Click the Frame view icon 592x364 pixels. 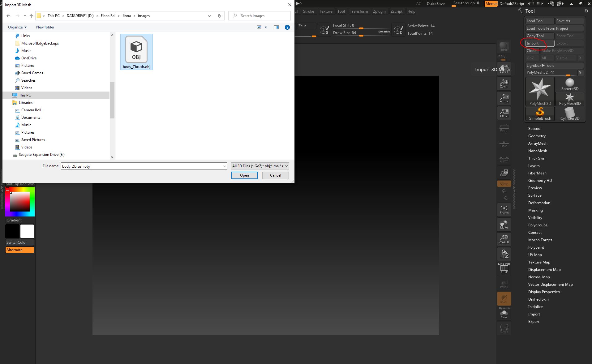pos(504,210)
